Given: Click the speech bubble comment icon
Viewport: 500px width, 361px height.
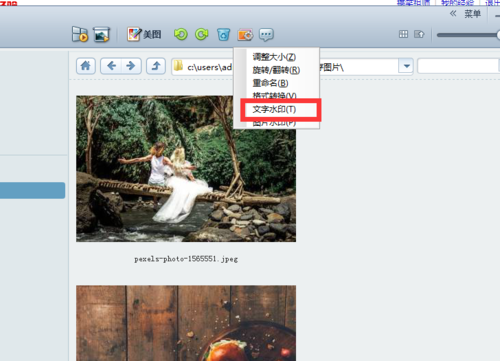Looking at the screenshot, I should [x=266, y=35].
